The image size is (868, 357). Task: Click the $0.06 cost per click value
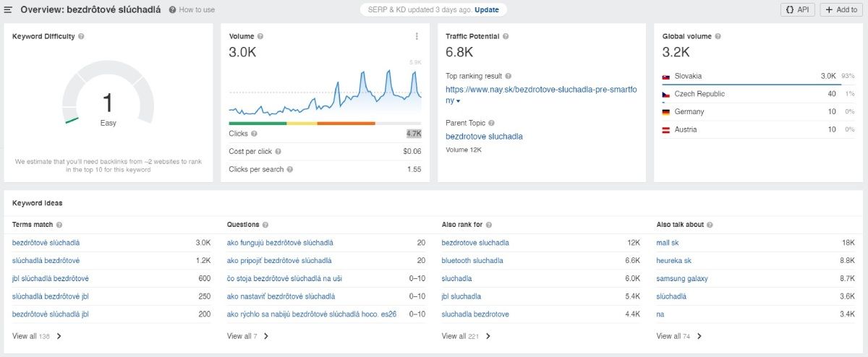[412, 152]
